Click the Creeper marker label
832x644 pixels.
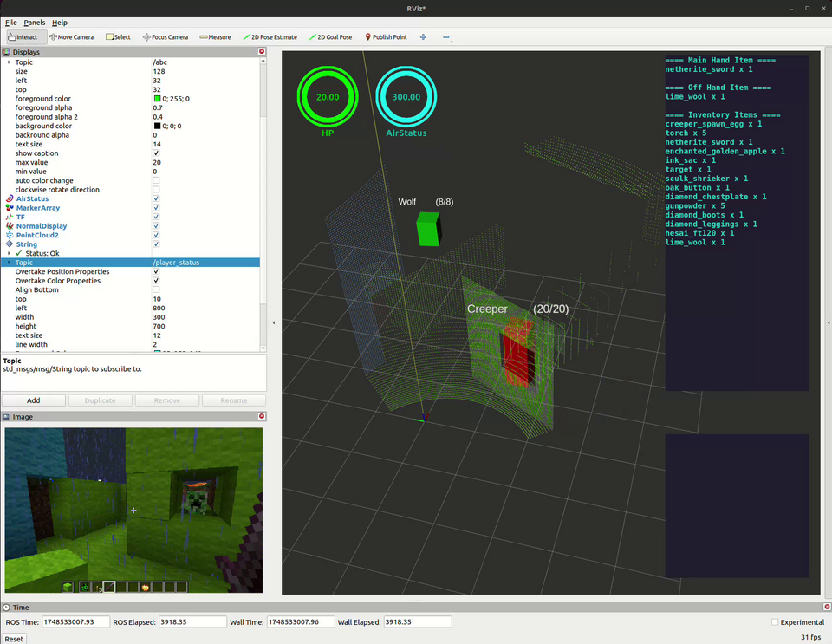tap(487, 309)
